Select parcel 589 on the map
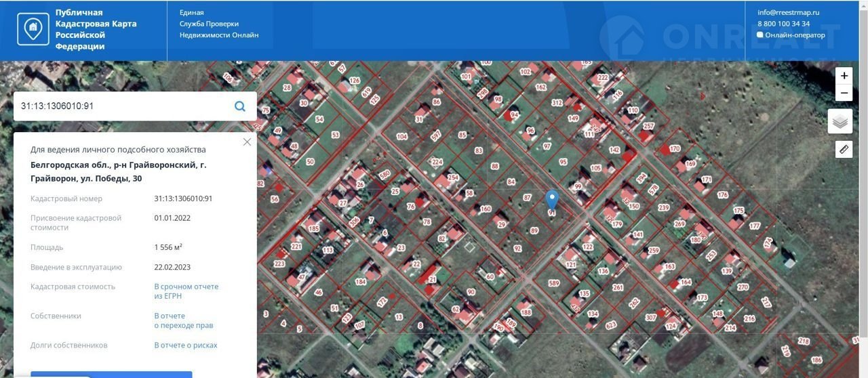 coord(554,283)
